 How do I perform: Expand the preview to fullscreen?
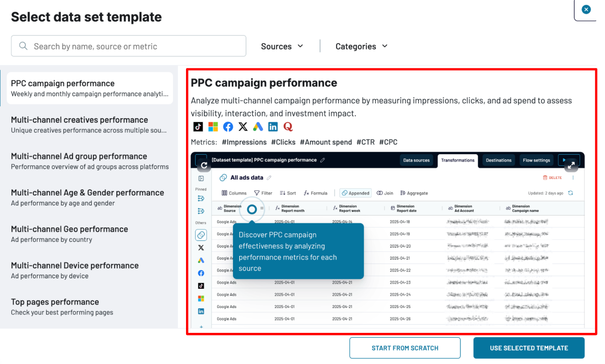[x=571, y=165]
